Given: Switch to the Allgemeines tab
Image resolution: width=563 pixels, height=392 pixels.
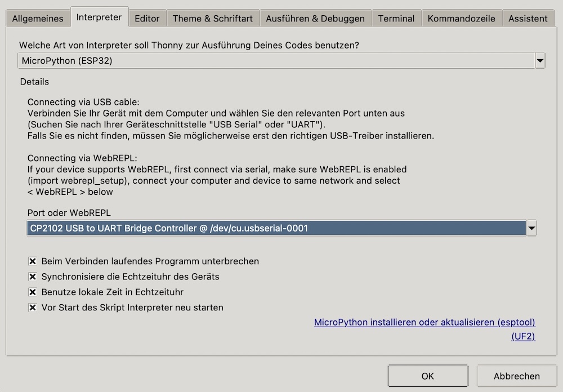Looking at the screenshot, I should 37,19.
